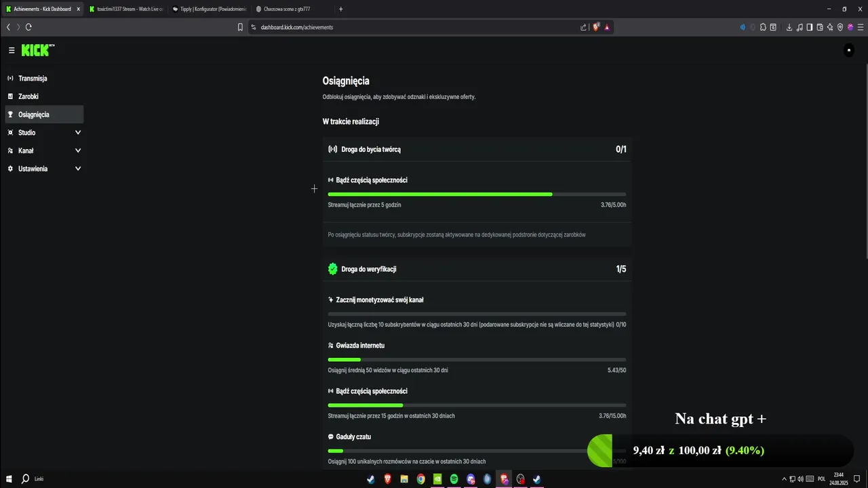
Task: Click the browser forward arrow
Action: 18,27
